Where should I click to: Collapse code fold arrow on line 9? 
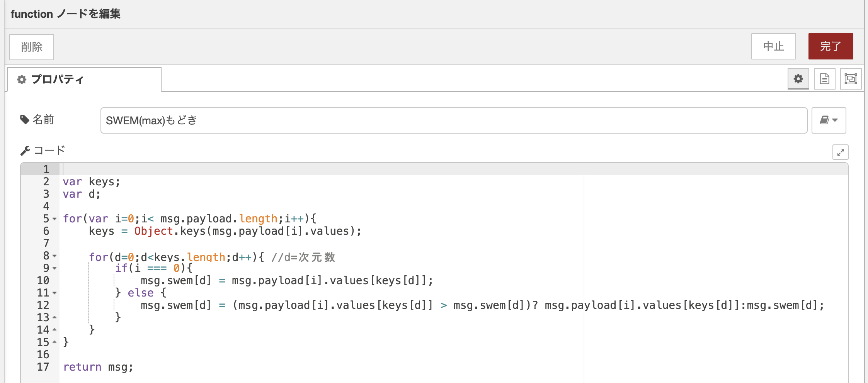[54, 268]
